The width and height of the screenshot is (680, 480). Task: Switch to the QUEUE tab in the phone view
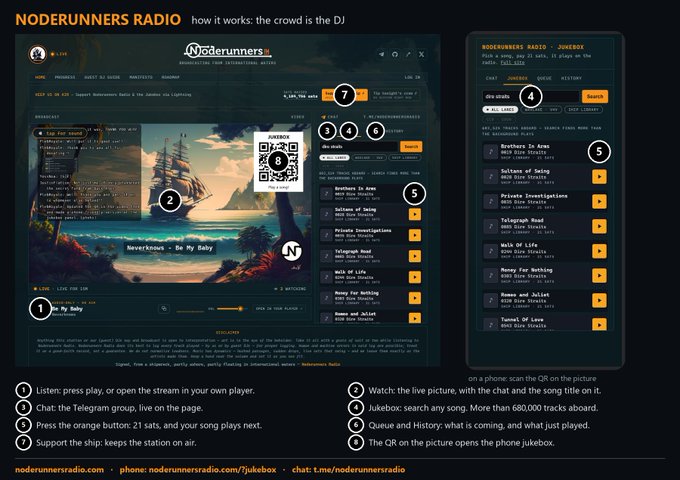pos(544,78)
